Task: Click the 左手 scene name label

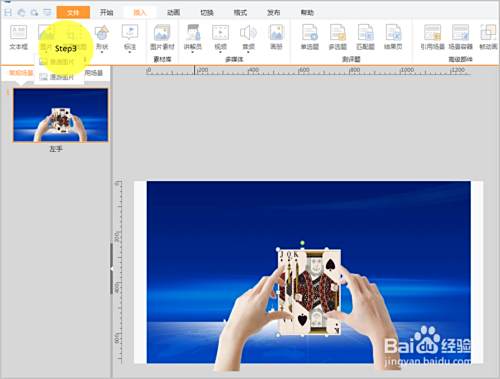Action: 56,149
